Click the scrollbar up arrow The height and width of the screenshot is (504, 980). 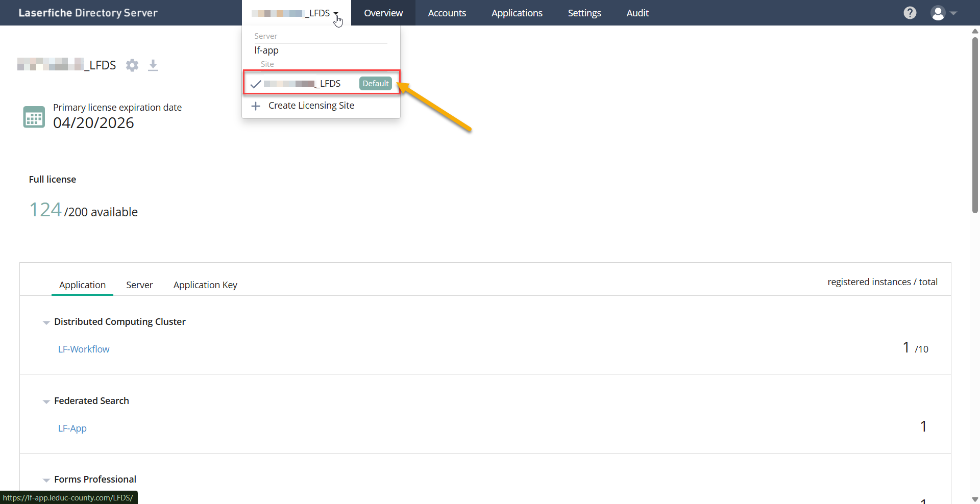click(975, 31)
